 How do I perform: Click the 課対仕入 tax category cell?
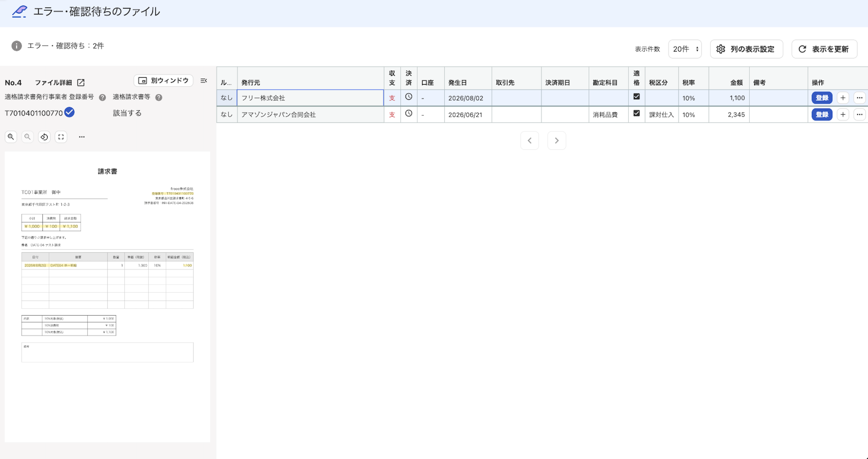tap(662, 115)
